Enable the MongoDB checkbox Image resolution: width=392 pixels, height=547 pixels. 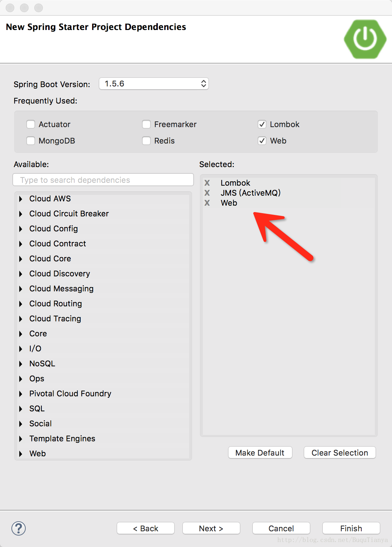click(31, 141)
